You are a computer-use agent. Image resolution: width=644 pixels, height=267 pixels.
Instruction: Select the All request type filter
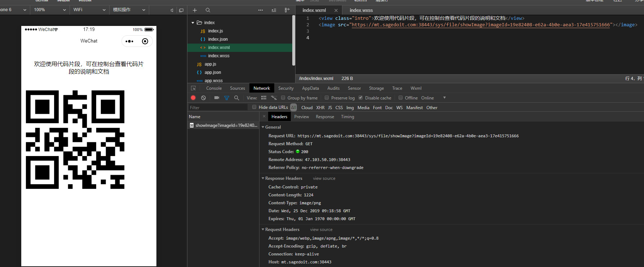(x=294, y=107)
